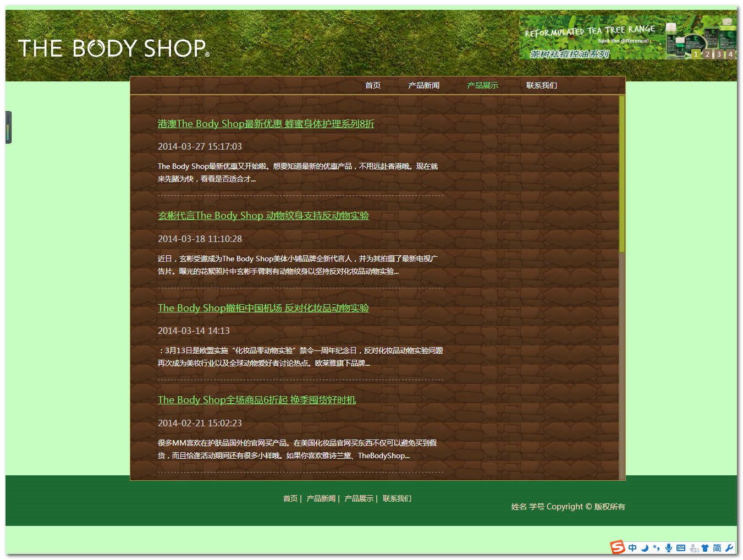
Task: Click date text 2014-03-27 15:17:03
Action: click(x=200, y=146)
